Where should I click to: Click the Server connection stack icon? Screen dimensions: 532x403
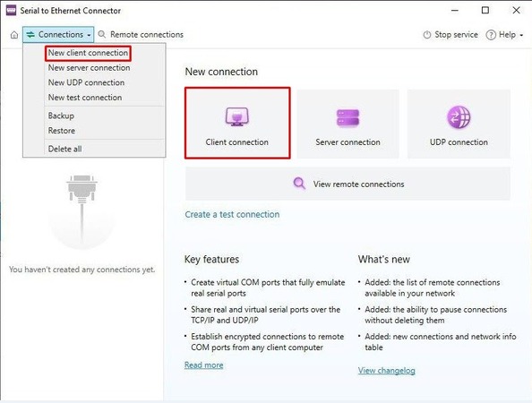point(348,117)
